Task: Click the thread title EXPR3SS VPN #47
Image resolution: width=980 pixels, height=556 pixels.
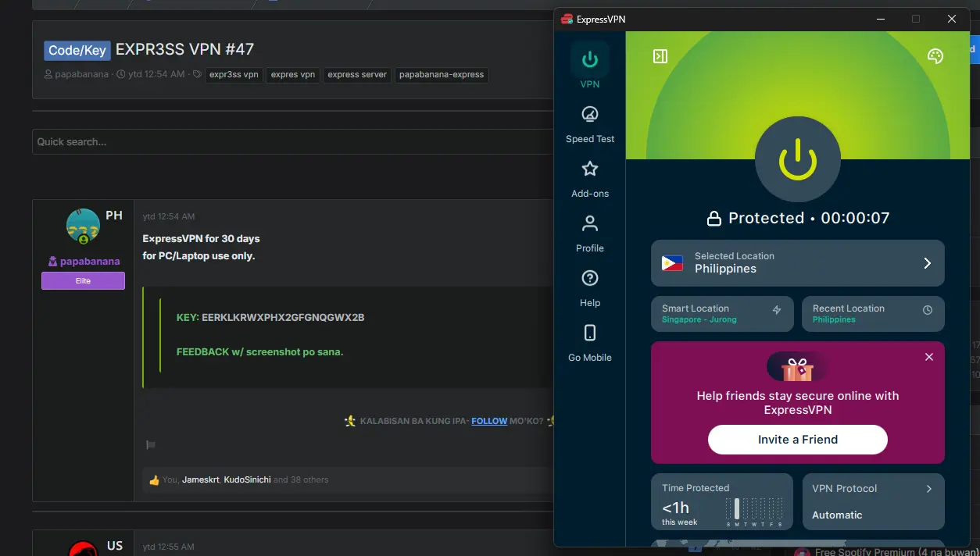Action: pyautogui.click(x=184, y=49)
